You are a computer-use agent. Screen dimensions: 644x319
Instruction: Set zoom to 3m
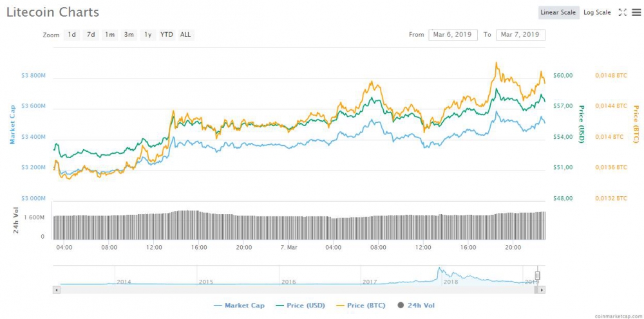[129, 35]
